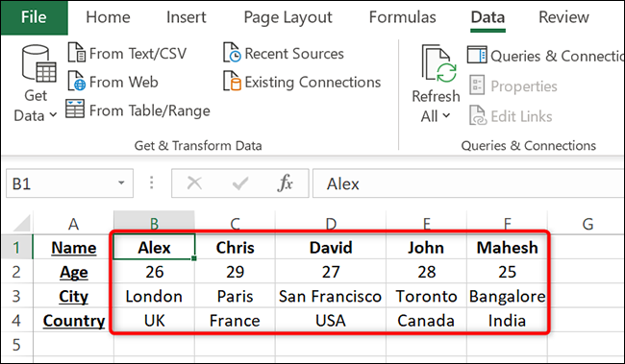Click the Existing Connections label
The image size is (625, 364).
(312, 82)
